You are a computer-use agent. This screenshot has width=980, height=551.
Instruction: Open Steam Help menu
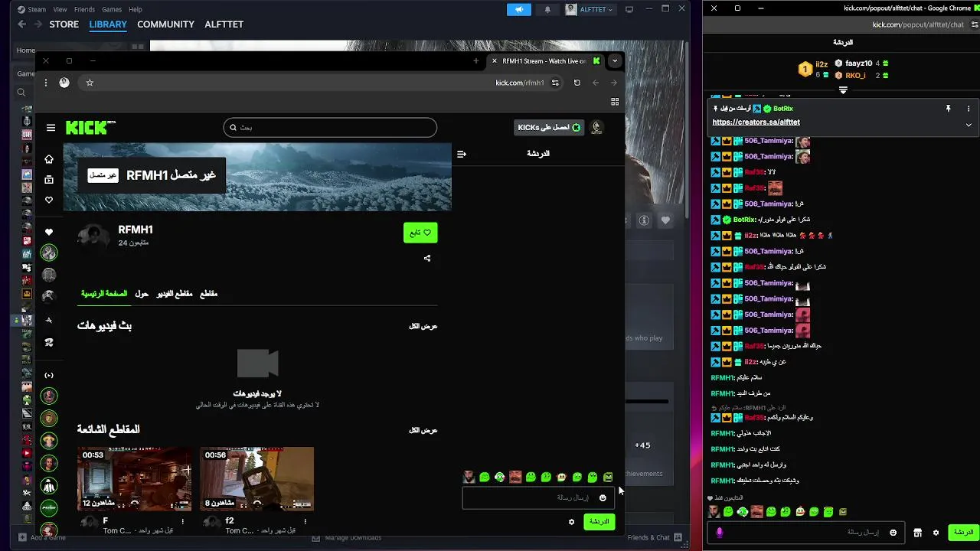point(136,9)
